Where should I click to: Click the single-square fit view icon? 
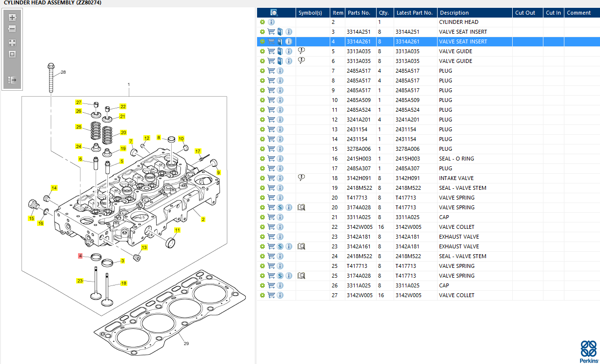tap(13, 54)
